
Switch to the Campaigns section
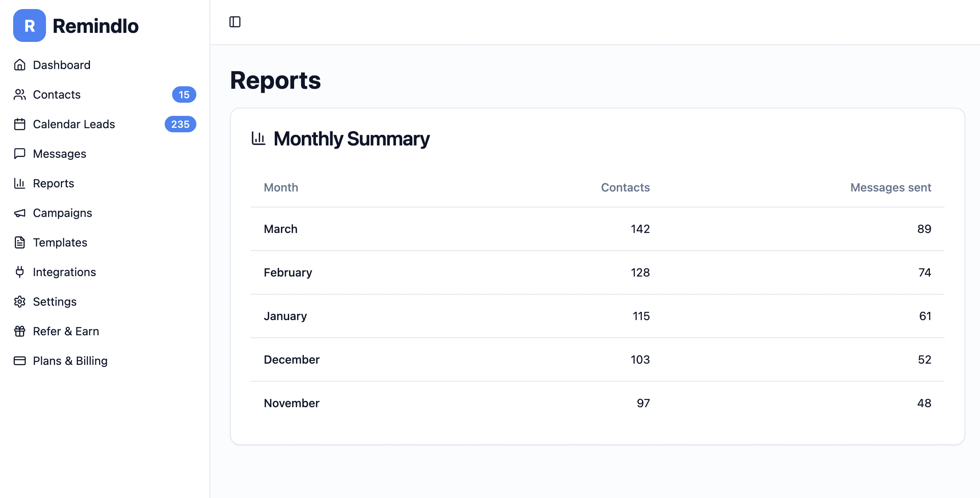coord(62,213)
